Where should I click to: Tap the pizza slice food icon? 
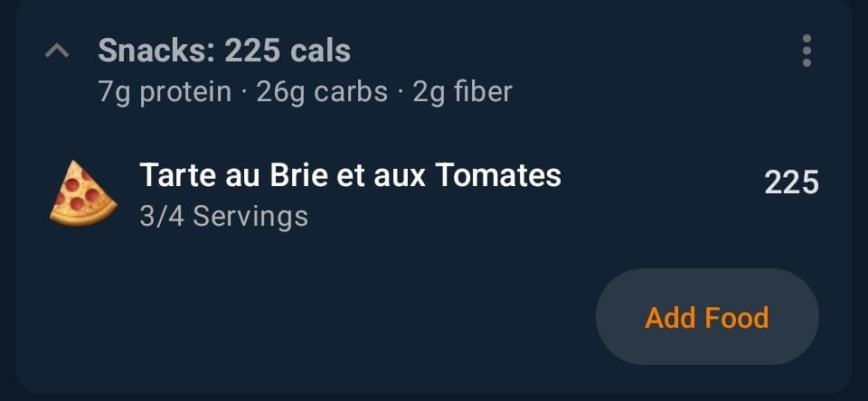[83, 194]
